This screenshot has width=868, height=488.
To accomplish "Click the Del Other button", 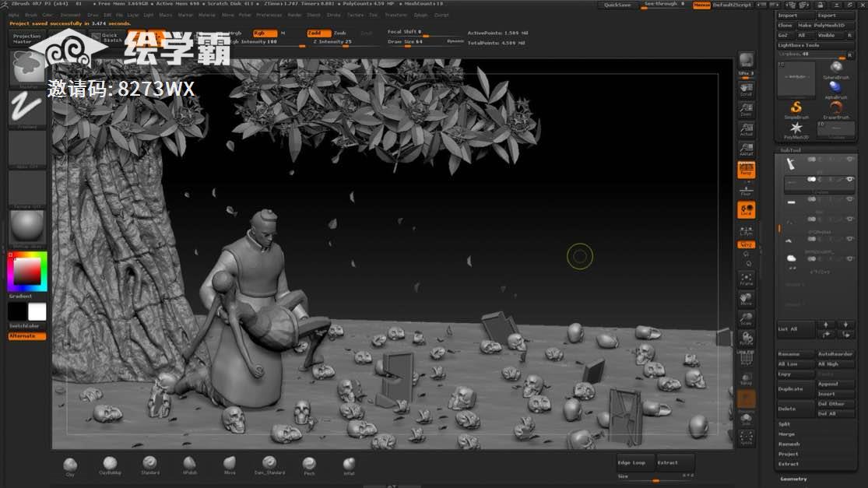I will (836, 404).
